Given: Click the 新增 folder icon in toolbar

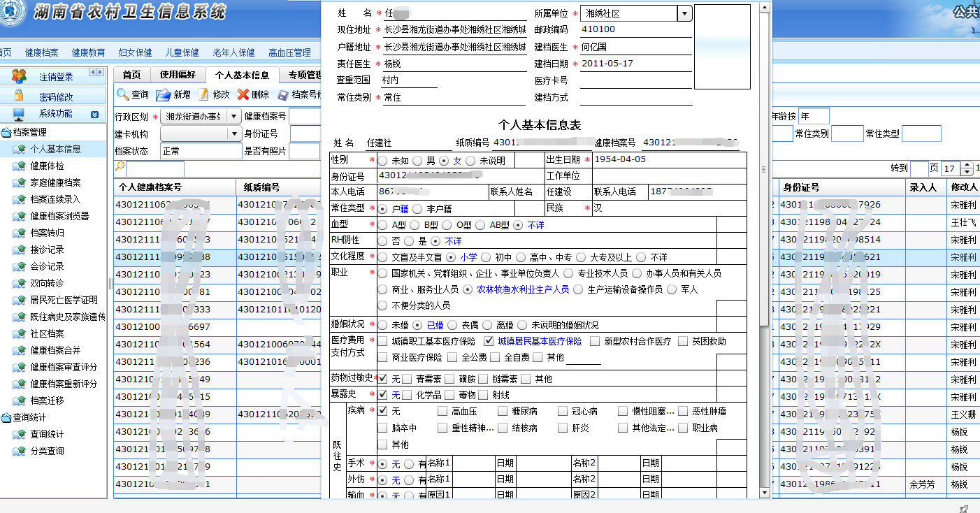Looking at the screenshot, I should click(x=163, y=94).
